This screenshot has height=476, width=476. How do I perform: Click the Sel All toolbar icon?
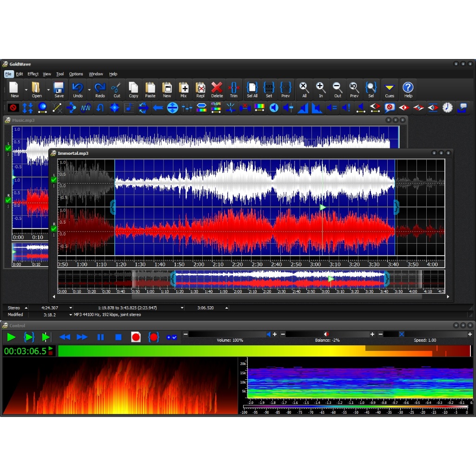coord(252,89)
